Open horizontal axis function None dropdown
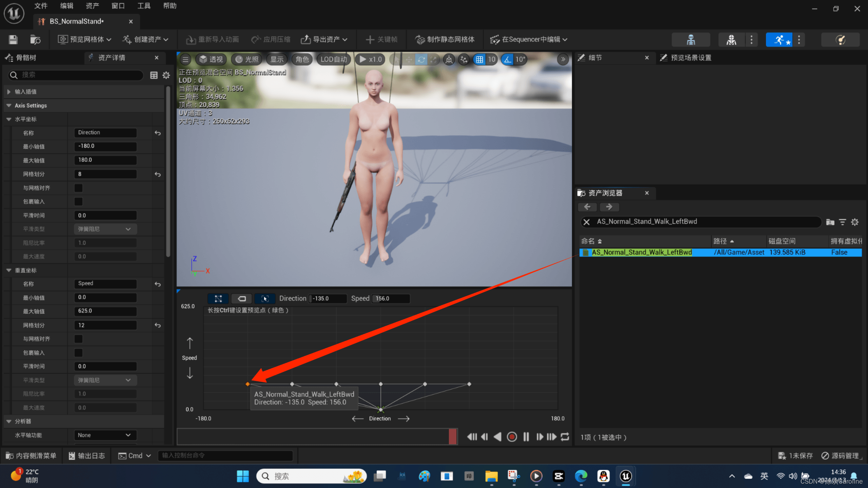 [x=105, y=435]
